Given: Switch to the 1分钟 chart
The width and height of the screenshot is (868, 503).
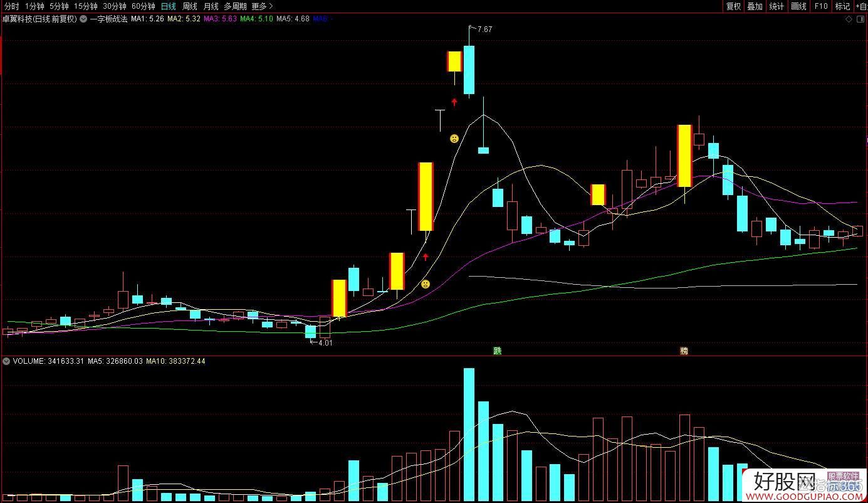Looking at the screenshot, I should [34, 6].
